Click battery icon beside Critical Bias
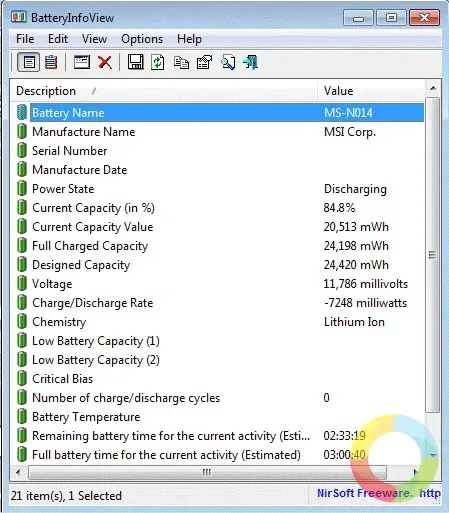This screenshot has height=513, width=449. click(22, 379)
